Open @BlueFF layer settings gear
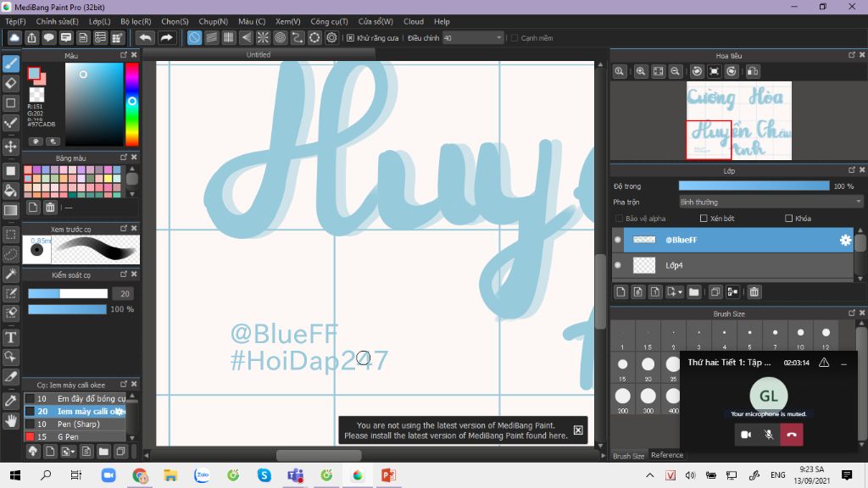The image size is (868, 488). click(845, 240)
